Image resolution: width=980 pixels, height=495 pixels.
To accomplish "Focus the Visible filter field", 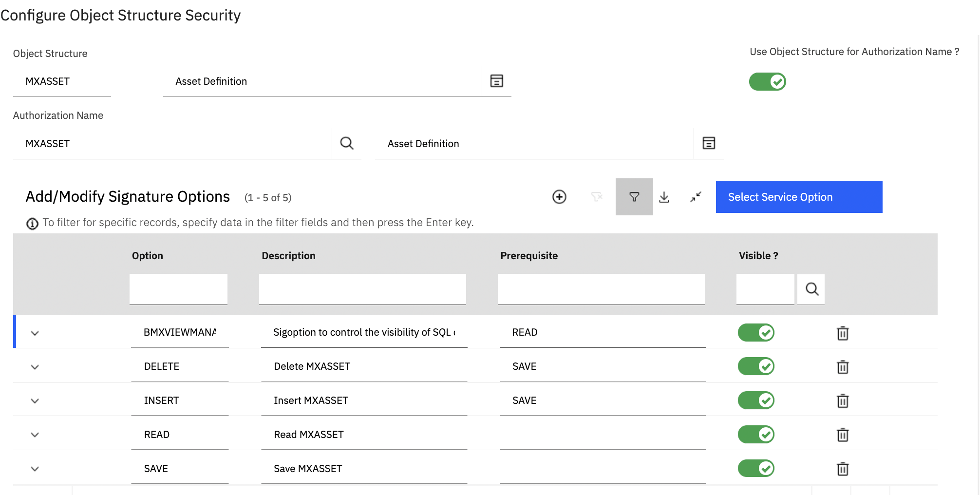I will click(x=765, y=289).
